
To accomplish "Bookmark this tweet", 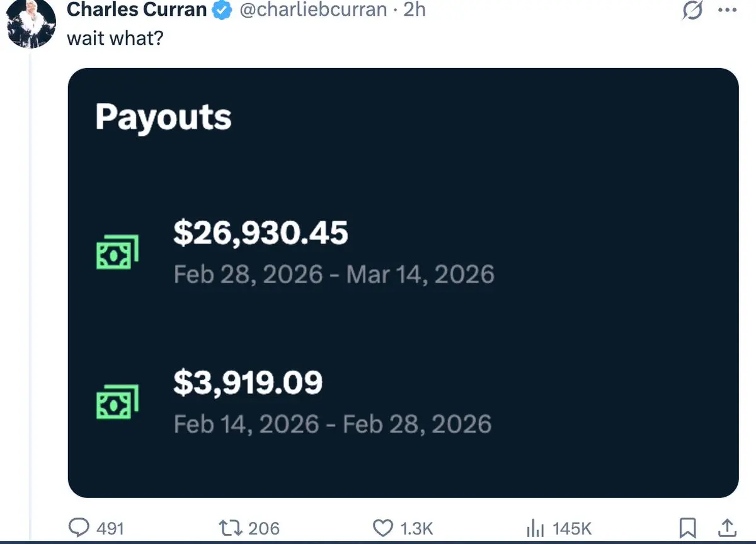I will point(688,528).
